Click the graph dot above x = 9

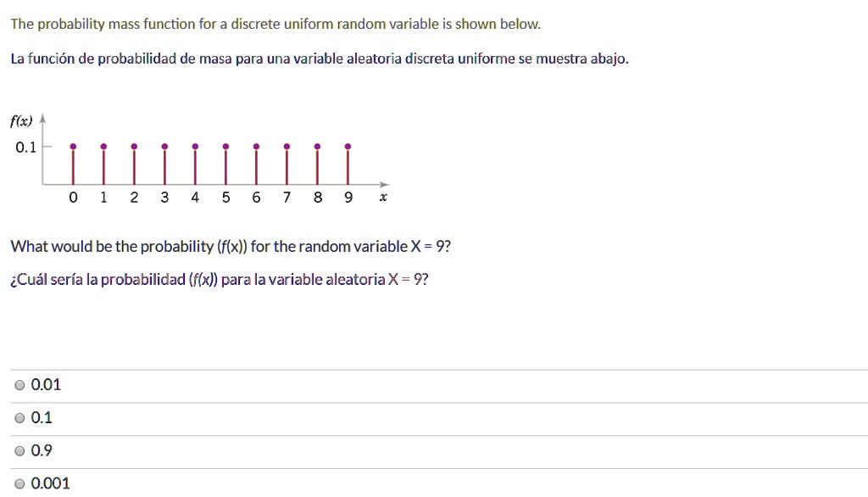[x=348, y=146]
